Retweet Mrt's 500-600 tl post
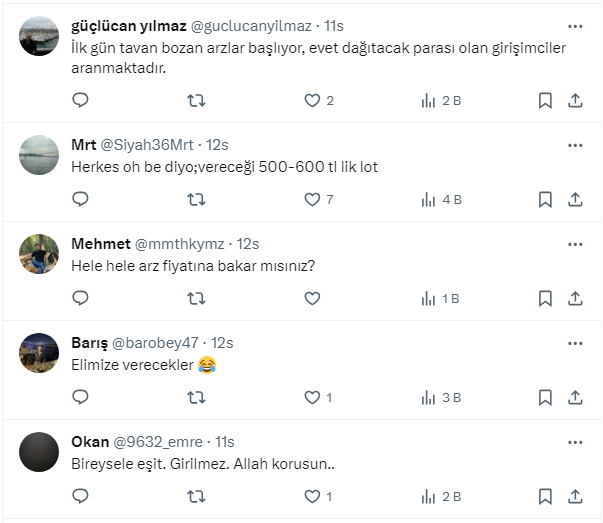Viewport: 603px width, 523px height. 197,199
